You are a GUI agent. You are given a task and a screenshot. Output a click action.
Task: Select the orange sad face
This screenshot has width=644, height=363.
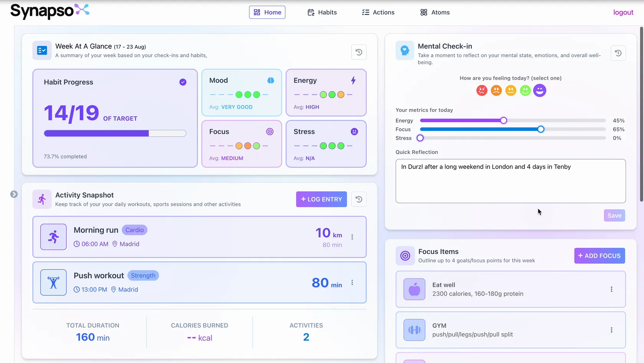click(x=496, y=90)
